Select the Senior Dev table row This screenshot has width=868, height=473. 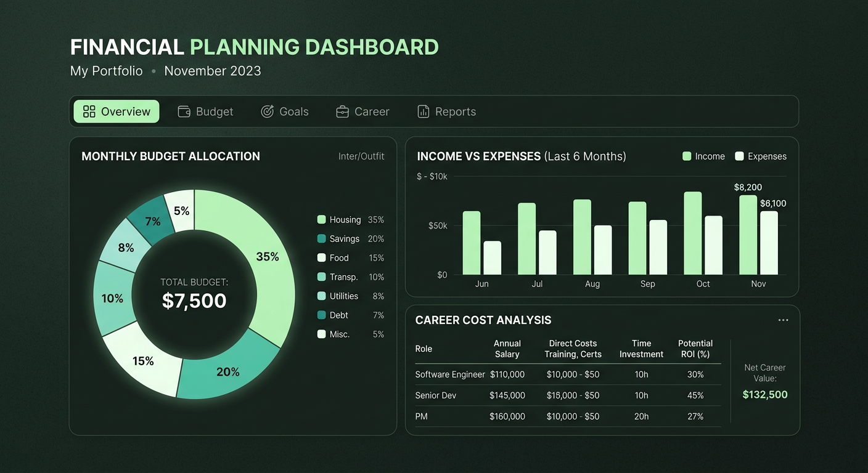coord(567,395)
